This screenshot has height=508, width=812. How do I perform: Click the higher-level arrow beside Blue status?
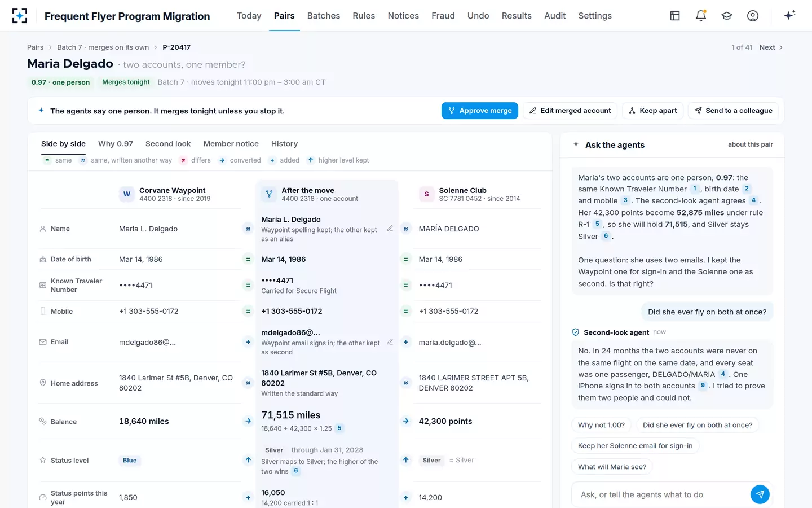point(248,460)
